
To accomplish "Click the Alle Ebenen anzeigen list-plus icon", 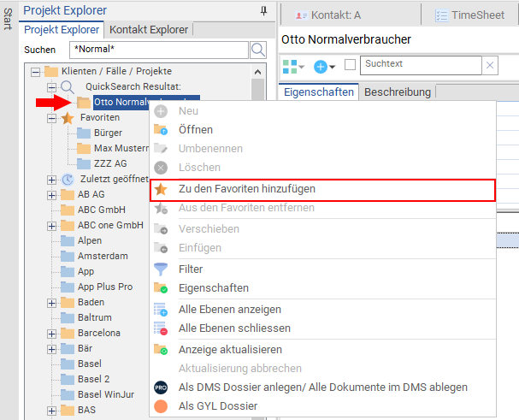I will [161, 309].
